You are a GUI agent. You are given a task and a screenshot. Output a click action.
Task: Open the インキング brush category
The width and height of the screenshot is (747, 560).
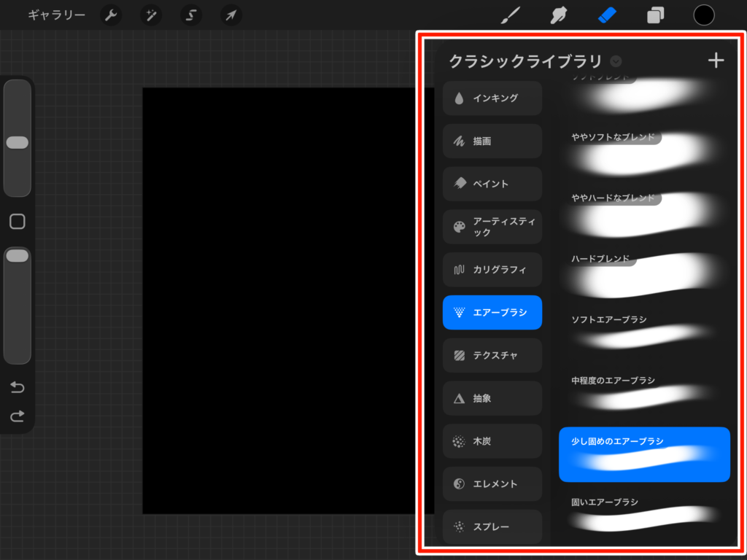(x=492, y=98)
